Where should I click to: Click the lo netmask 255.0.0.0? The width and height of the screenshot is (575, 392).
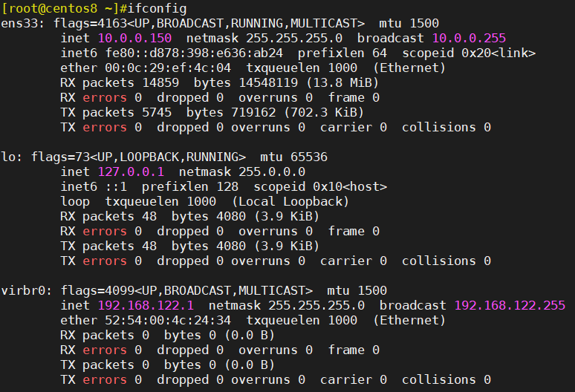[272, 171]
